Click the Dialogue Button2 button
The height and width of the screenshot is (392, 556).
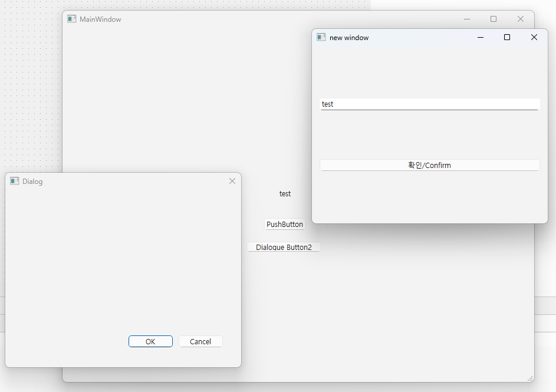click(x=284, y=247)
